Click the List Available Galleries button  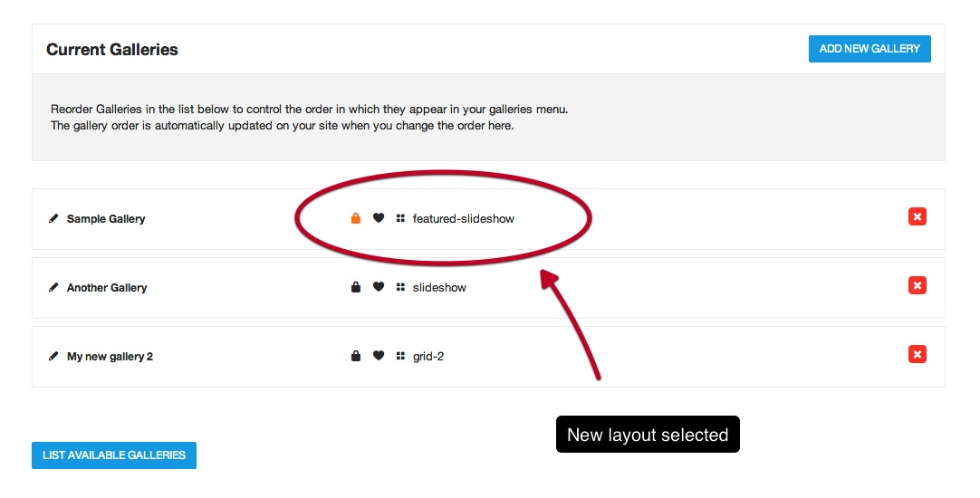click(x=114, y=455)
